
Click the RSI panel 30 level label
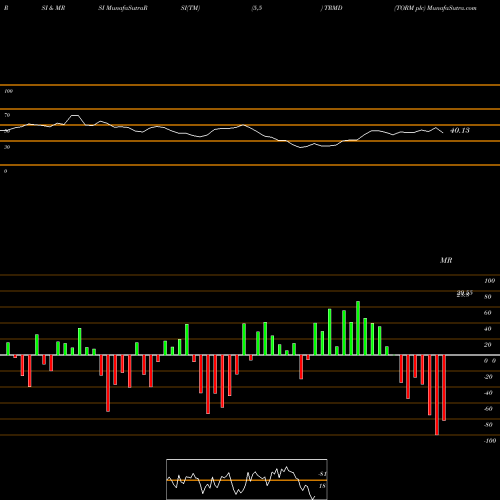click(x=7, y=147)
